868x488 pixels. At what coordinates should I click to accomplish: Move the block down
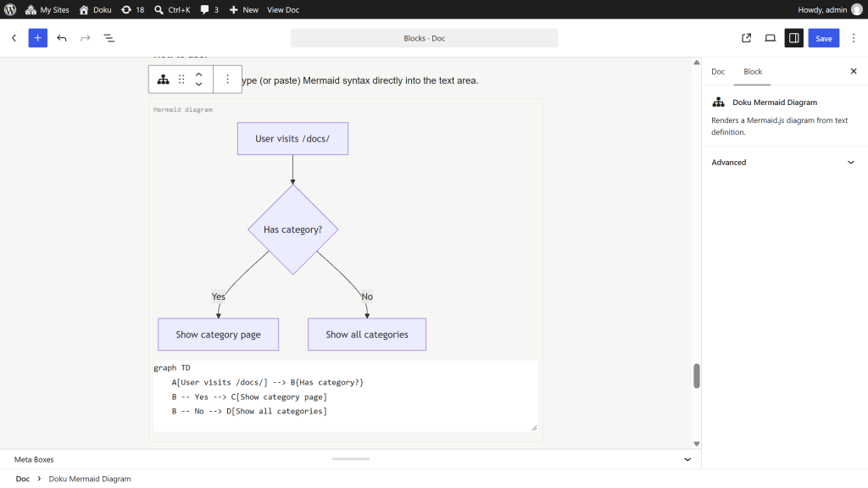pos(198,84)
